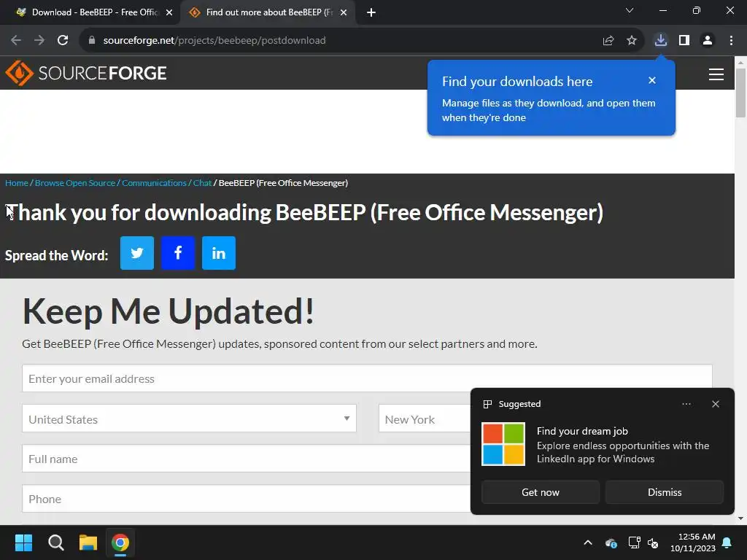This screenshot has height=560, width=747.
Task: Show hidden system tray icons
Action: (588, 542)
